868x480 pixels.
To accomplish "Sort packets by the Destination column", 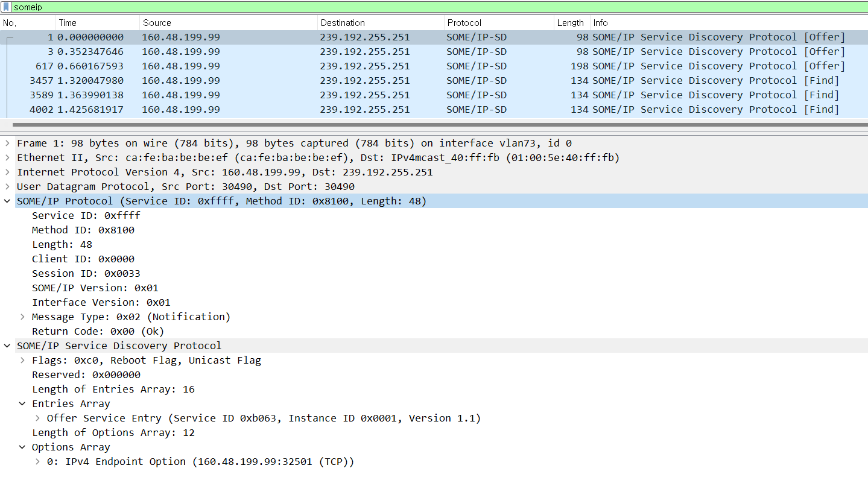I will [x=381, y=23].
